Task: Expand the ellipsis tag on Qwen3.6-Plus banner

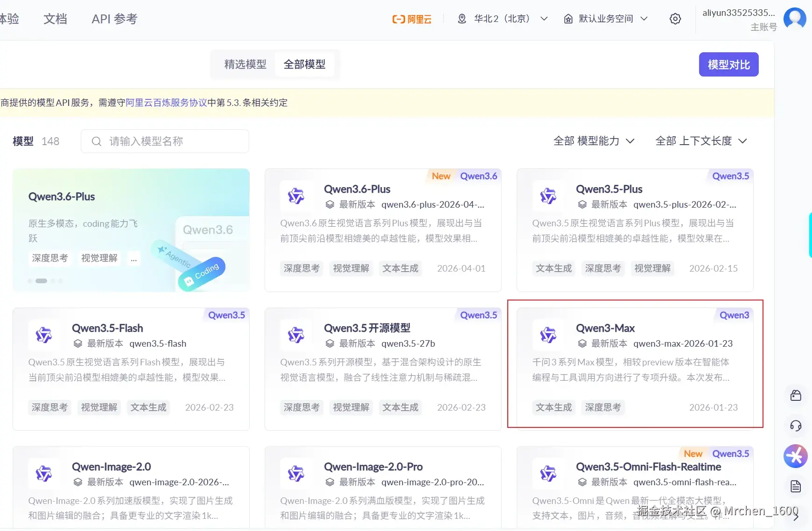Action: [x=134, y=258]
